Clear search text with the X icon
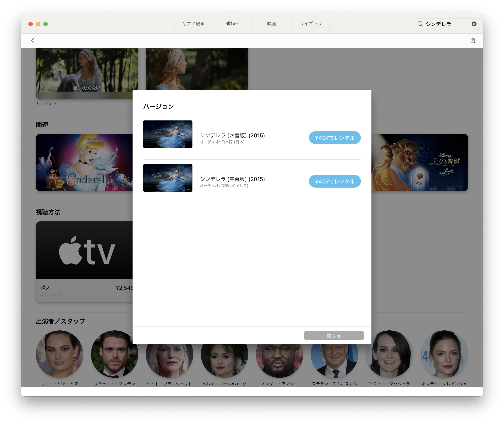504x424 pixels. point(474,24)
